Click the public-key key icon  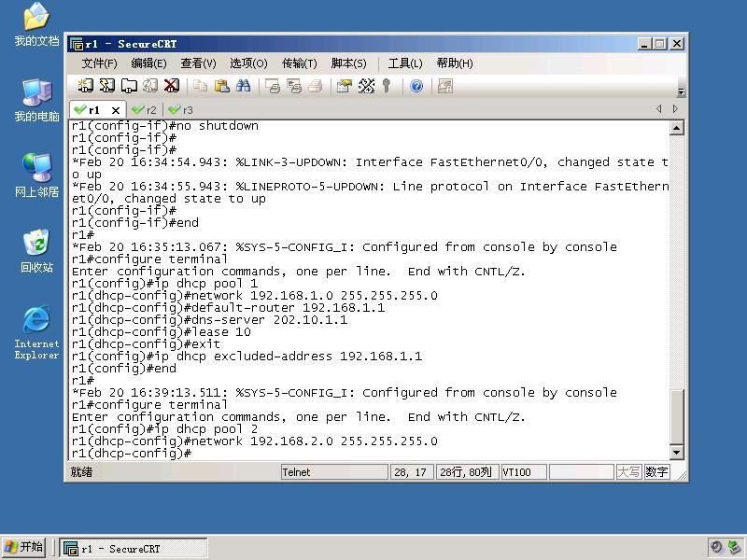[x=387, y=86]
